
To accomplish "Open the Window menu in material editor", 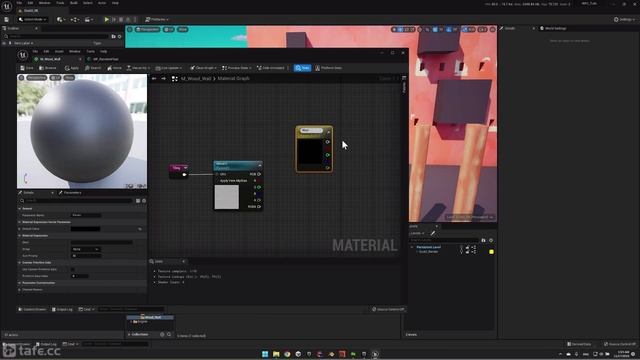I will [75, 51].
